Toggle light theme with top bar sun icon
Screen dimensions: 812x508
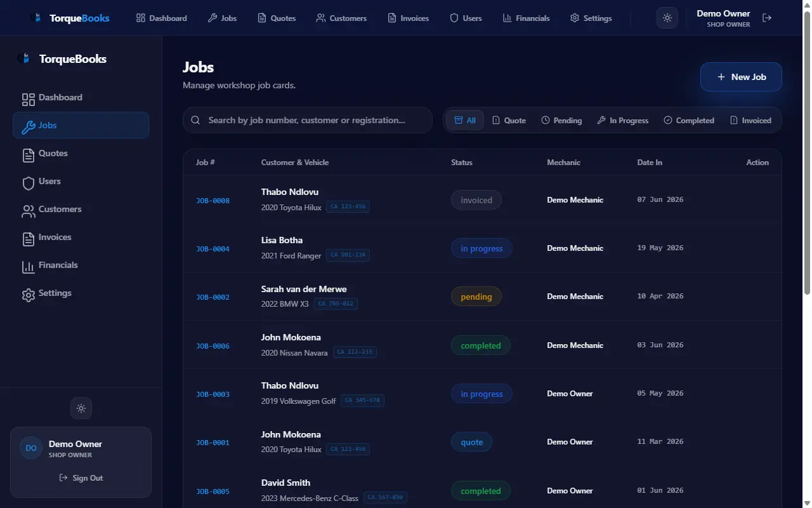click(x=667, y=18)
